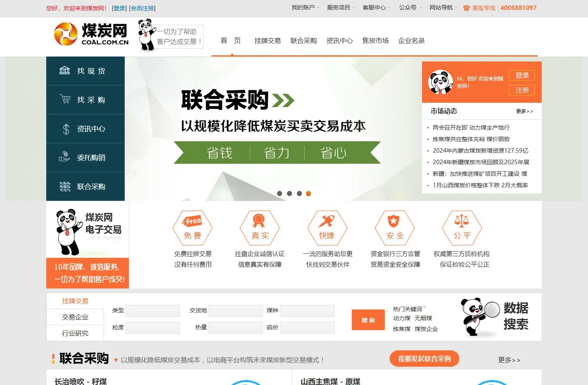Expand the 网站导航 dropdown
Viewport: 588px width, 385px height.
[x=443, y=7]
